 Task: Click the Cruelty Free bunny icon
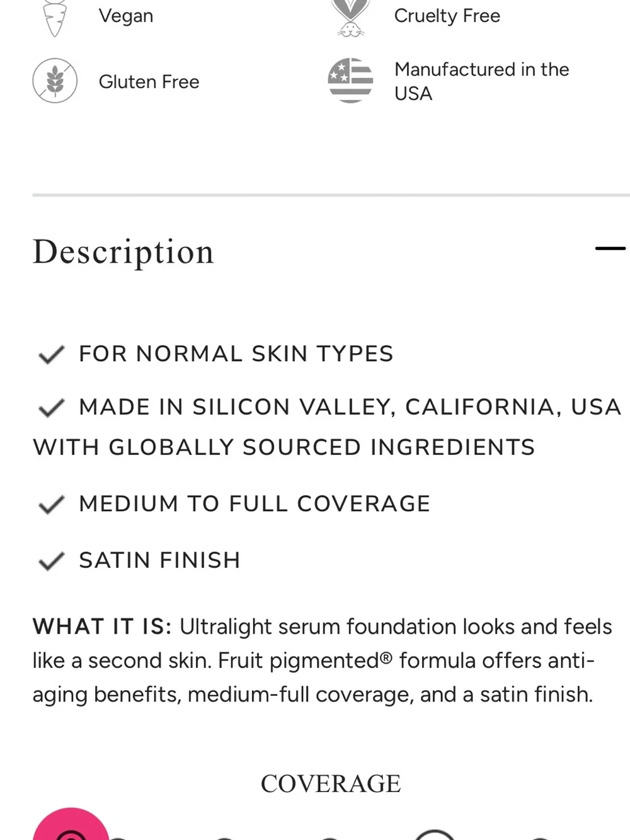coord(351,18)
